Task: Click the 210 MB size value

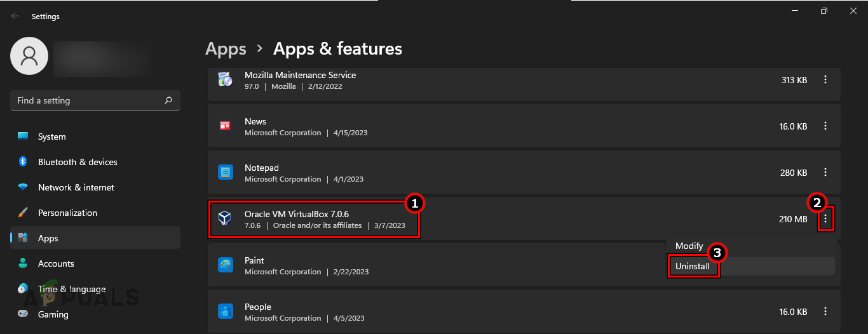Action: click(793, 219)
